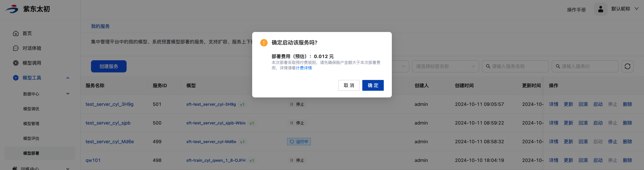Viewport: 644px width, 170px height.
Task: Click the 对话体验 chat bubble icon
Action: tap(16, 48)
